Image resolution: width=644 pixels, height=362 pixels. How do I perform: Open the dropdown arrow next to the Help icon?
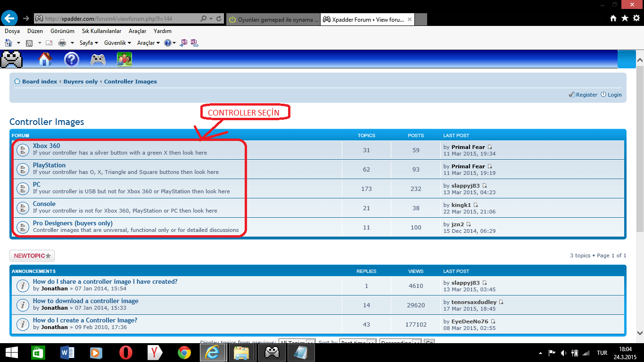coord(174,43)
